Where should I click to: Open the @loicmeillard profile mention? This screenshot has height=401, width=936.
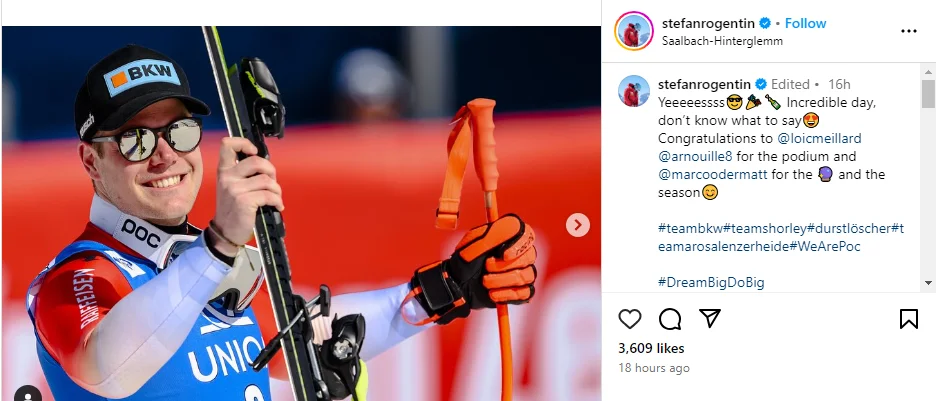(x=820, y=138)
